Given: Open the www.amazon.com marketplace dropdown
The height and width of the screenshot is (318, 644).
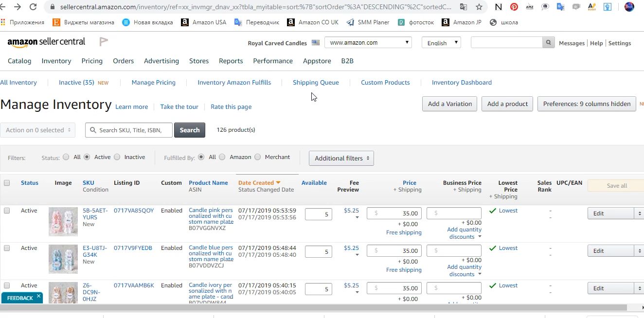Looking at the screenshot, I should pyautogui.click(x=368, y=43).
